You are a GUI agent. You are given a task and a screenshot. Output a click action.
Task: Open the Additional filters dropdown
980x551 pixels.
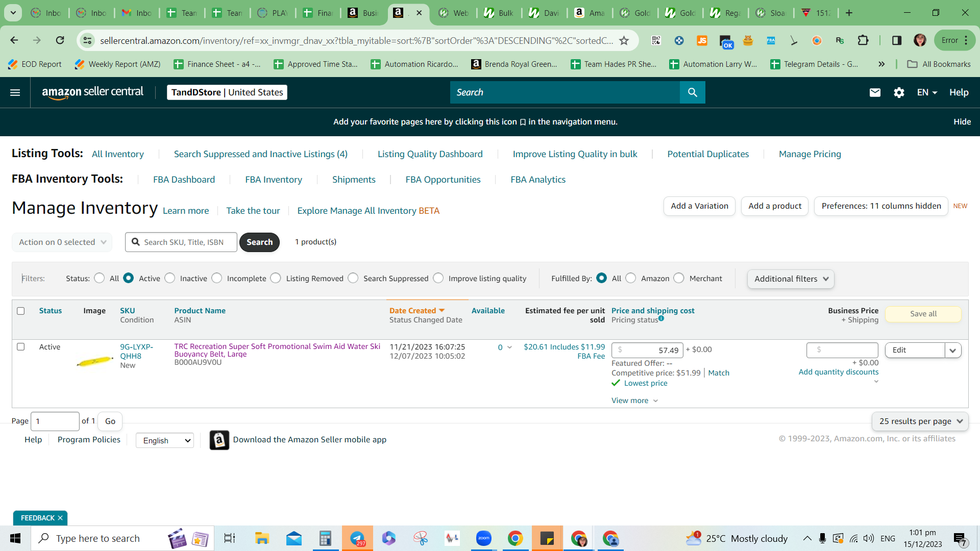coord(791,279)
